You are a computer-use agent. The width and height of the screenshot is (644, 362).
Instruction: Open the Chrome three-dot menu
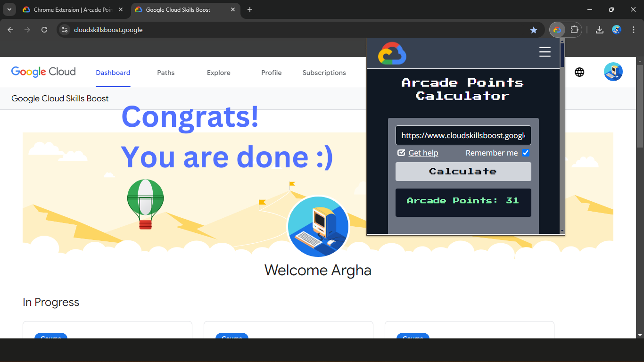point(633,30)
